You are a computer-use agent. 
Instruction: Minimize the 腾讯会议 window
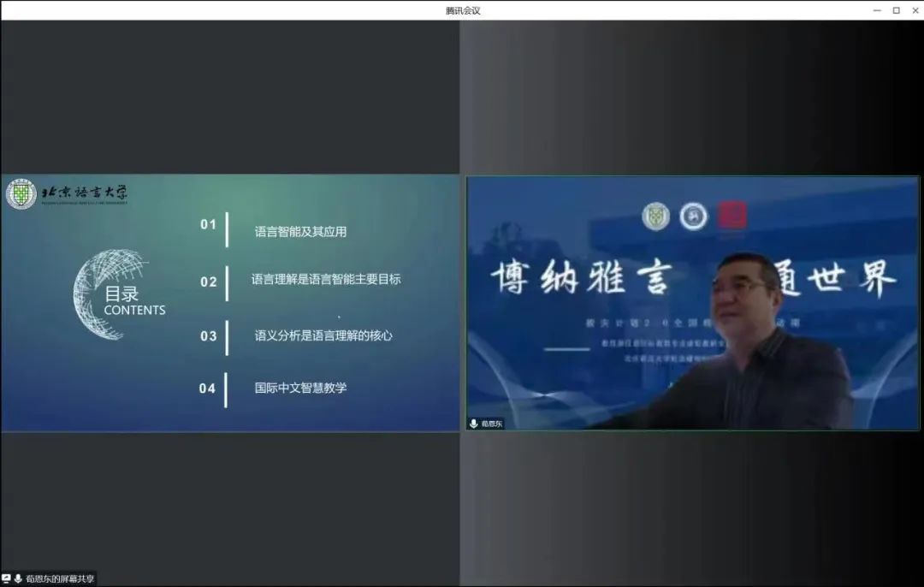point(877,10)
